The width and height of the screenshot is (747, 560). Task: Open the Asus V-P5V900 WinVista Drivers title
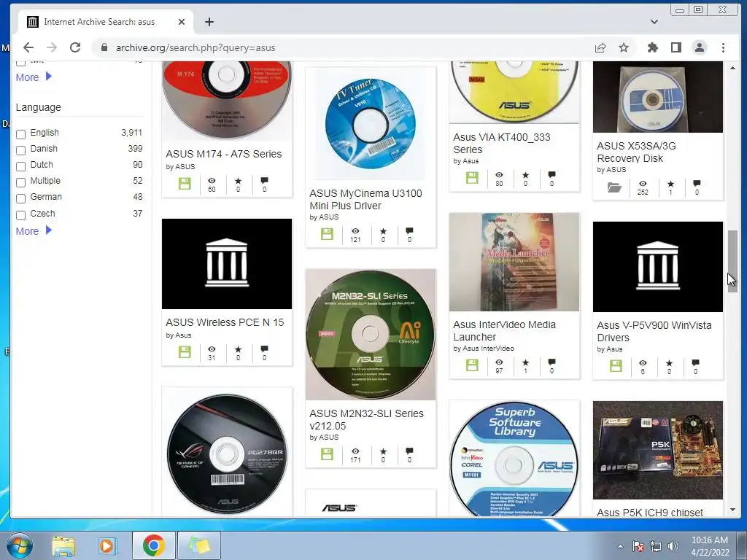pos(654,332)
